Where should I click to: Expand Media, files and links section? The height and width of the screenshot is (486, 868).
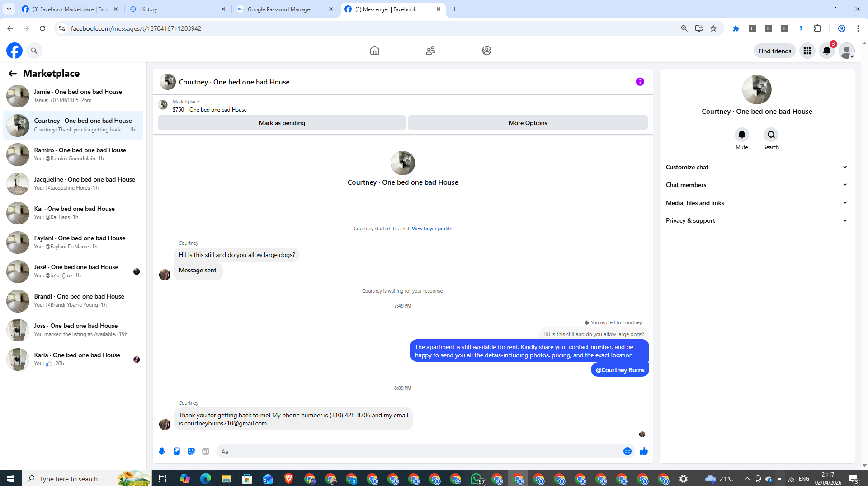[x=756, y=203]
